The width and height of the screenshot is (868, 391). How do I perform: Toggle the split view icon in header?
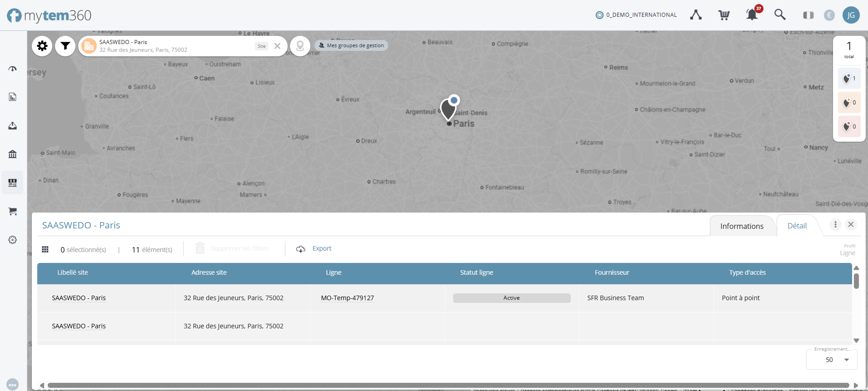[x=808, y=15]
